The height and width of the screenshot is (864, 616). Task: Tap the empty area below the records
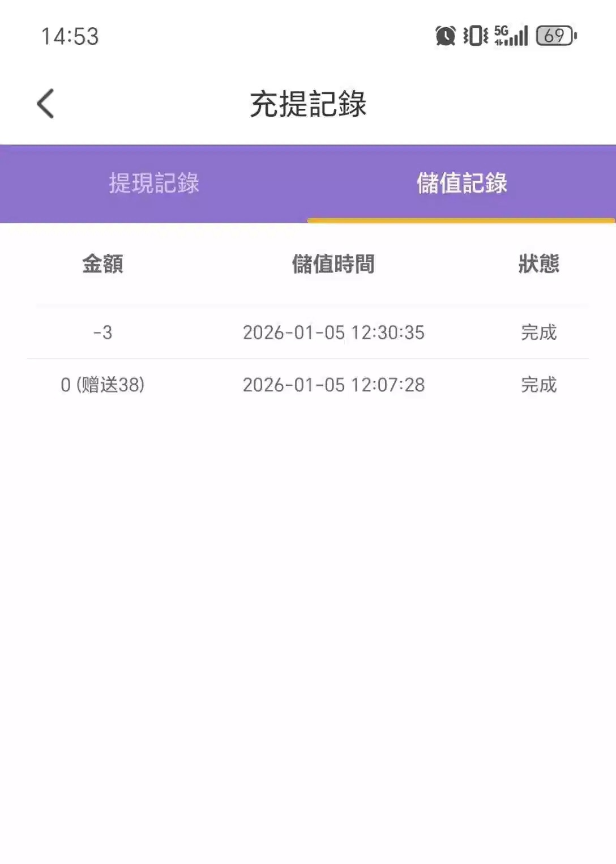tap(308, 623)
